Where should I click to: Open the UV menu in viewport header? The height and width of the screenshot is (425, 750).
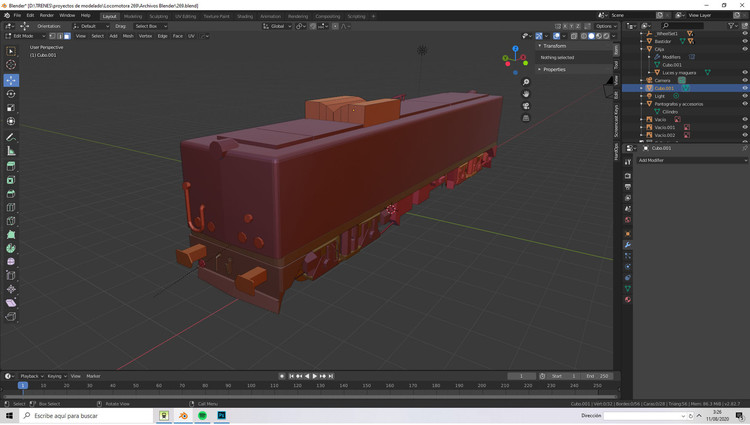[191, 36]
